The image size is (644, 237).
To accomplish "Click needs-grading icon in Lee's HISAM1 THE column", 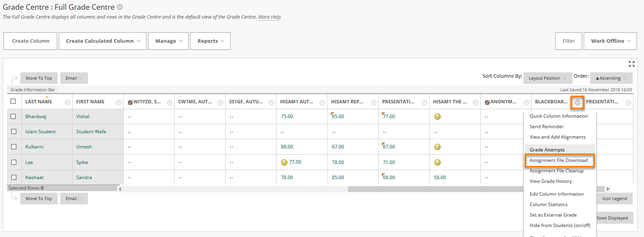I will [x=437, y=162].
